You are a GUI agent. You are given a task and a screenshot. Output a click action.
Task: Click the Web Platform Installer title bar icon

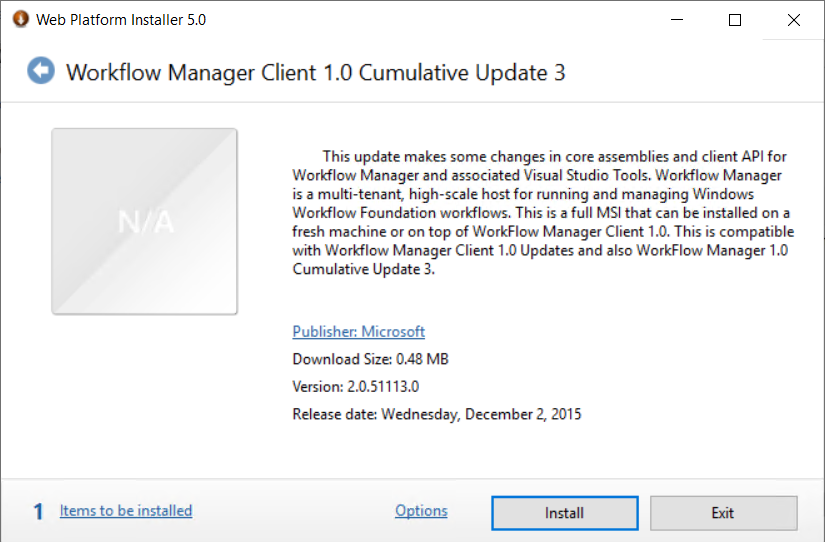coord(20,19)
